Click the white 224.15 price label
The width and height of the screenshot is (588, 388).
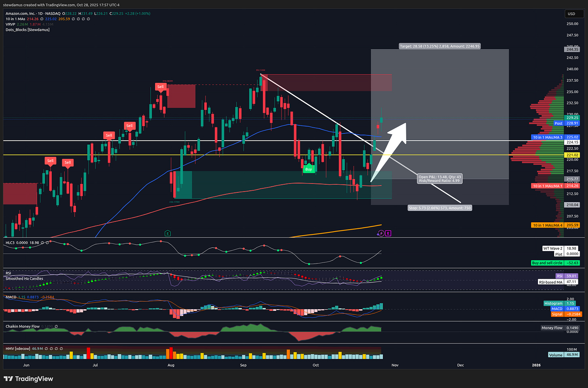pos(572,142)
